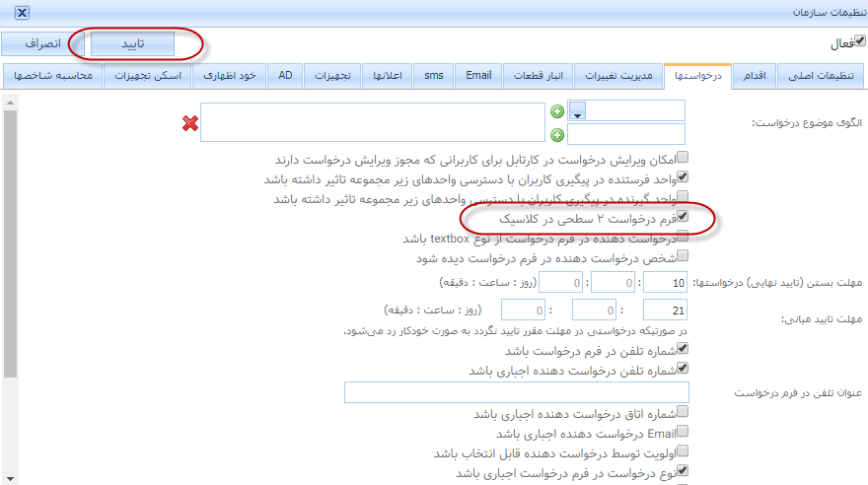Screen dimensions: 868x485
Task: Enable شخص درخواست دهنده در فرم checkbox
Action: [682, 258]
